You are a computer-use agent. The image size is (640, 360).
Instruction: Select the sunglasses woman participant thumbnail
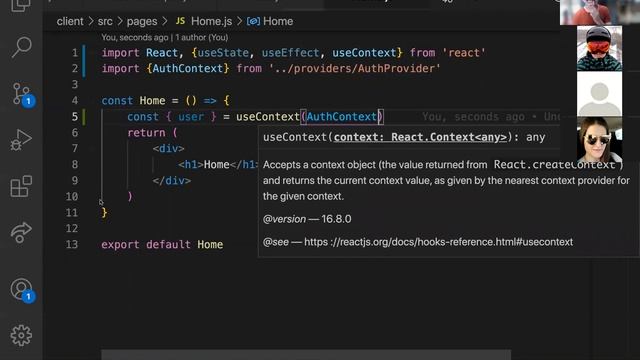(599, 140)
